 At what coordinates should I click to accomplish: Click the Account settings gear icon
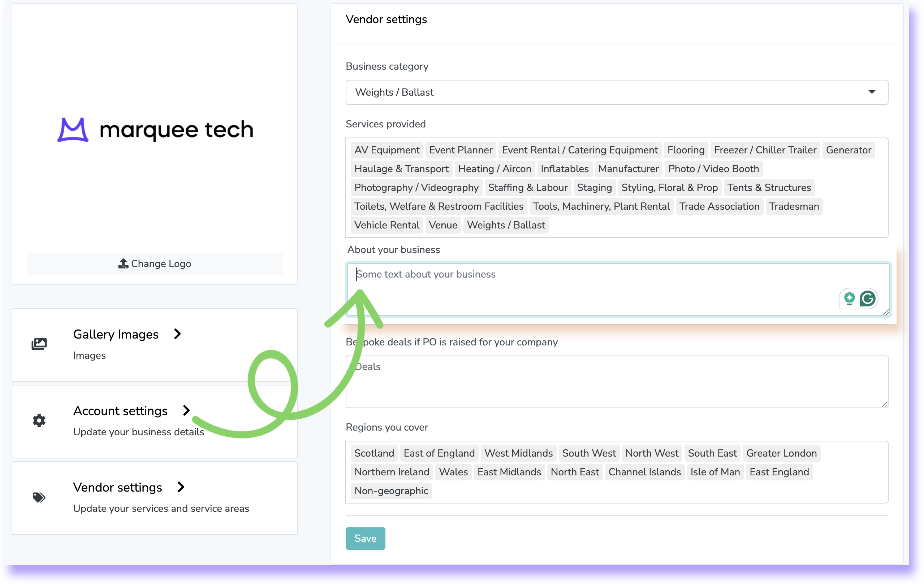pyautogui.click(x=39, y=420)
